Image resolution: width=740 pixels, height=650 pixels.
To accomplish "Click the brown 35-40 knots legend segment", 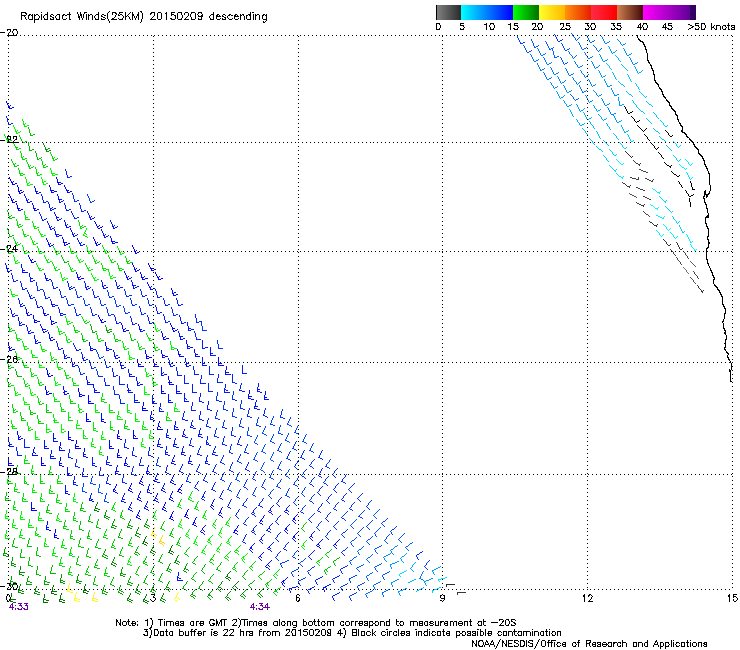I will 630,12.
